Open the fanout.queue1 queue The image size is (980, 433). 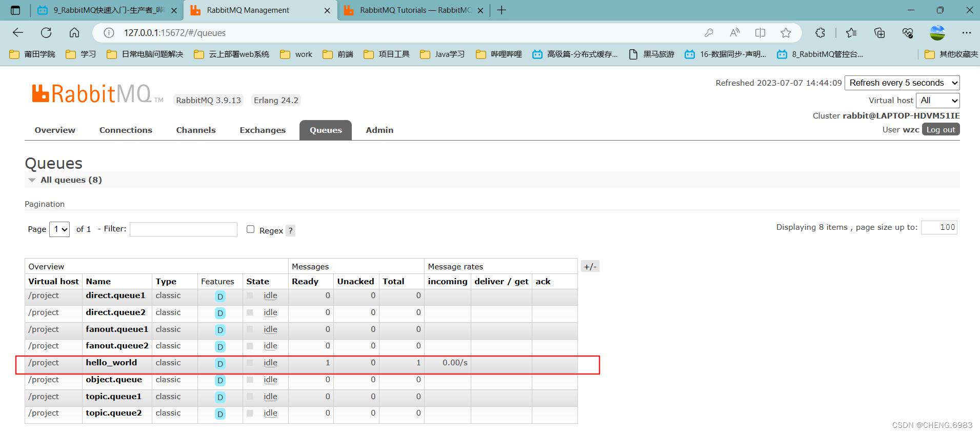click(117, 329)
